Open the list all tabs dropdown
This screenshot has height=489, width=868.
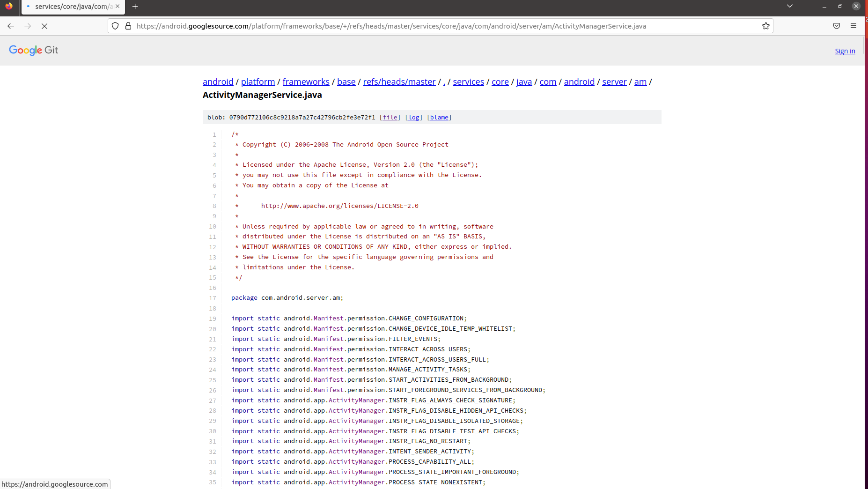tap(790, 7)
